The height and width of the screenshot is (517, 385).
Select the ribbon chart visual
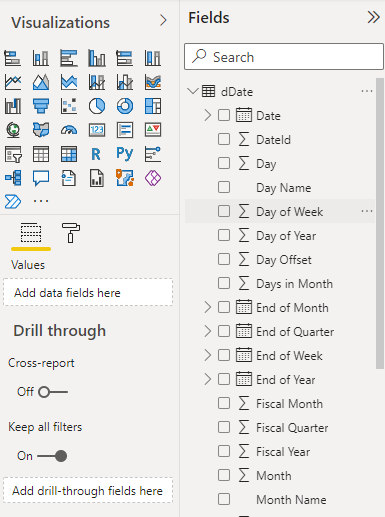pos(153,82)
